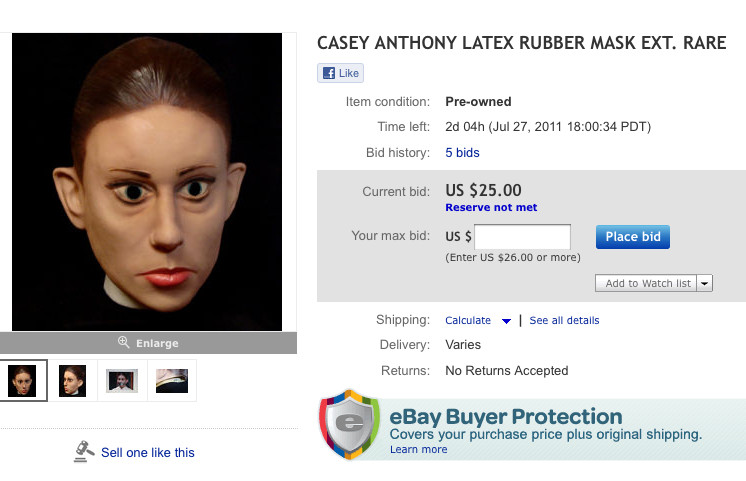Open the Add to Watch list dropdown arrow
Viewport: 746px width, 481px height.
click(705, 283)
